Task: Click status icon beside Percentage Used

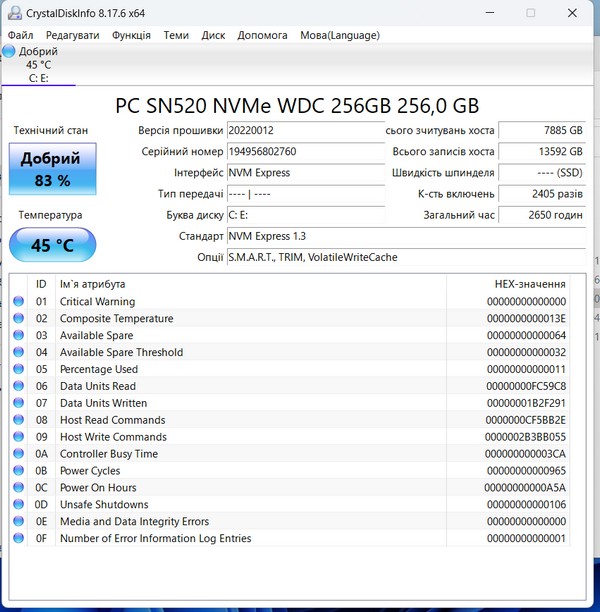Action: pos(19,369)
